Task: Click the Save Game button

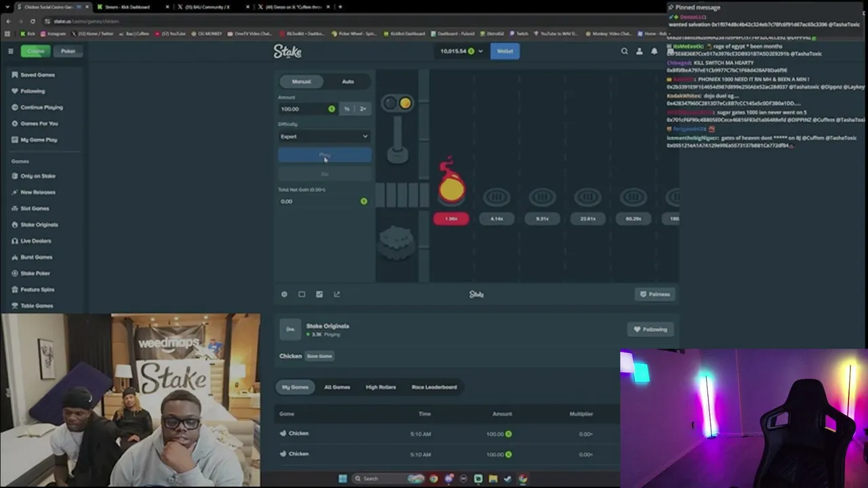Action: pos(319,356)
